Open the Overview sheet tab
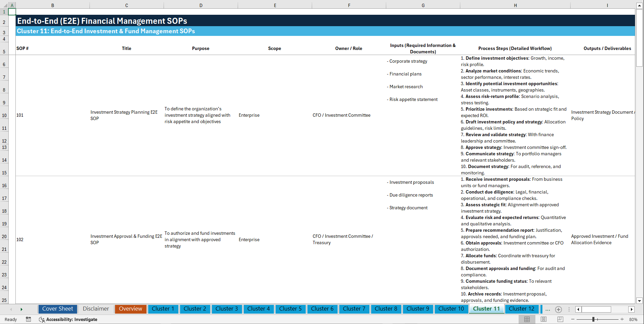This screenshot has width=644, height=324. tap(130, 309)
